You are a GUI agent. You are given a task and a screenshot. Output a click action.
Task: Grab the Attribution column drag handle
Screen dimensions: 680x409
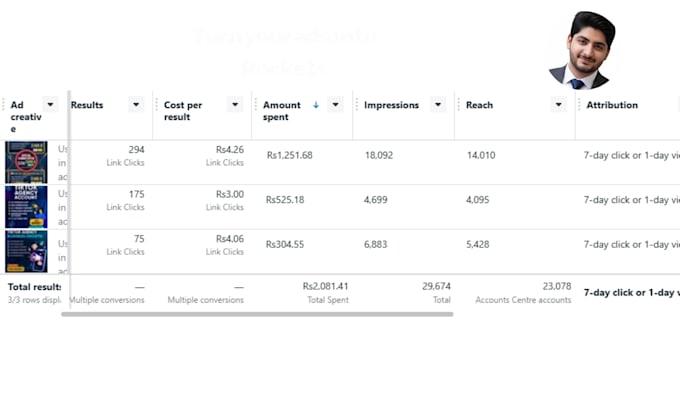(x=579, y=105)
